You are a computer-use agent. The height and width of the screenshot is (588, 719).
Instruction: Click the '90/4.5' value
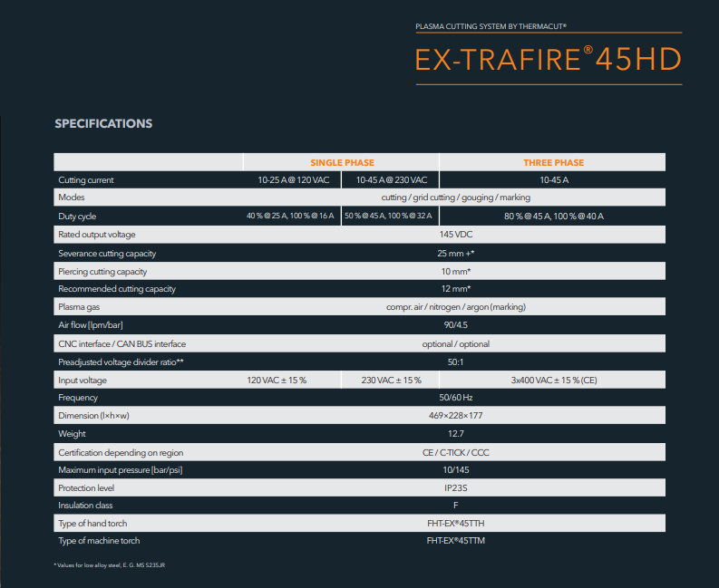pyautogui.click(x=456, y=325)
